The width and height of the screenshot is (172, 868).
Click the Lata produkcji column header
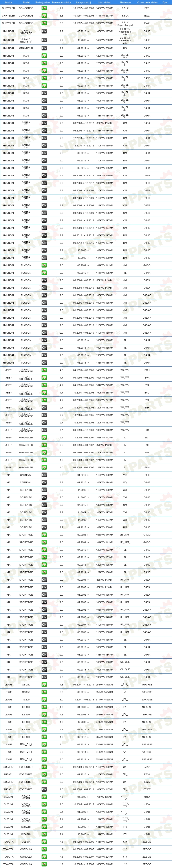tap(84, 2)
